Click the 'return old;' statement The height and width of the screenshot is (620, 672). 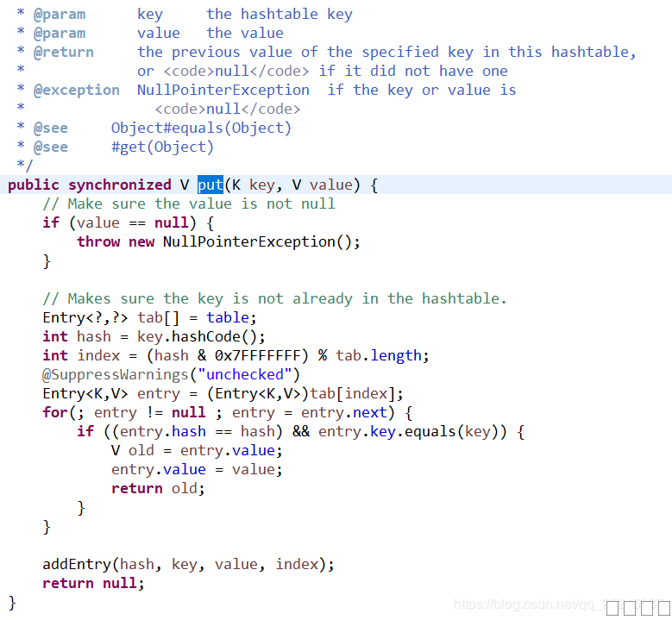(x=158, y=488)
